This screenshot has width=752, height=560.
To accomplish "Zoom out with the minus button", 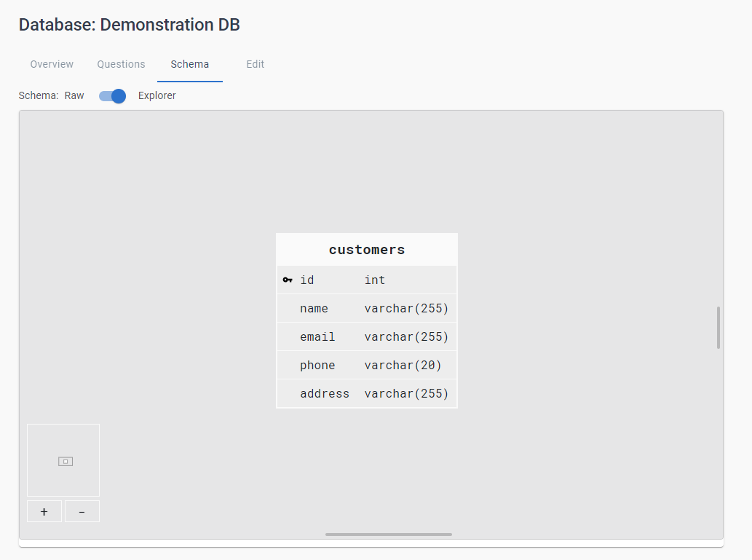I will 82,512.
